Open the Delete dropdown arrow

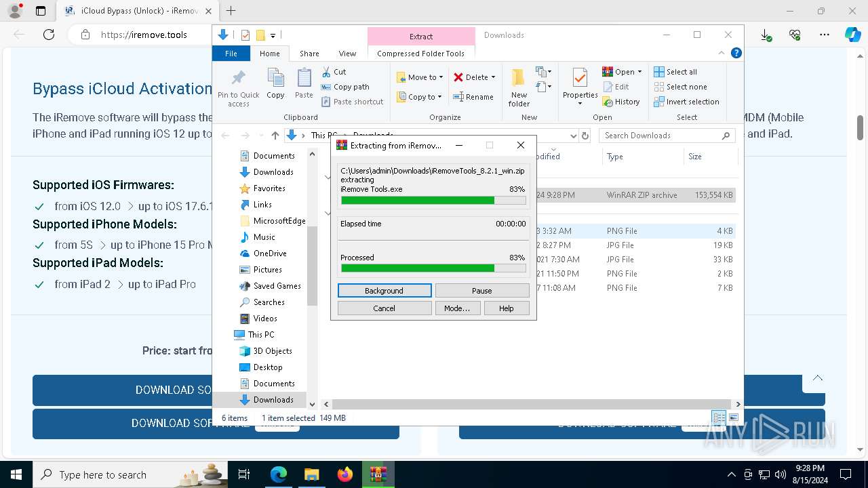pos(493,77)
